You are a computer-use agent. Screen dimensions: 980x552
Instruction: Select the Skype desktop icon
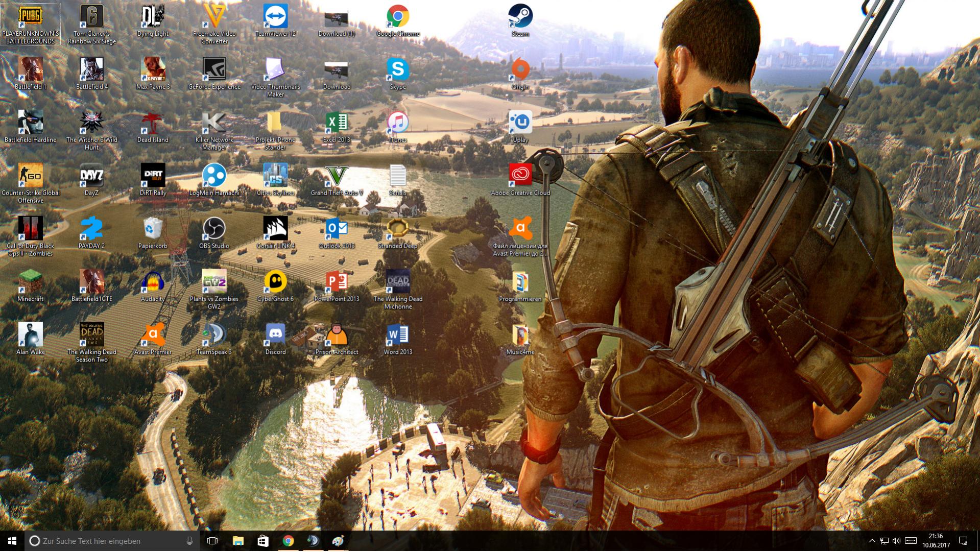[398, 74]
